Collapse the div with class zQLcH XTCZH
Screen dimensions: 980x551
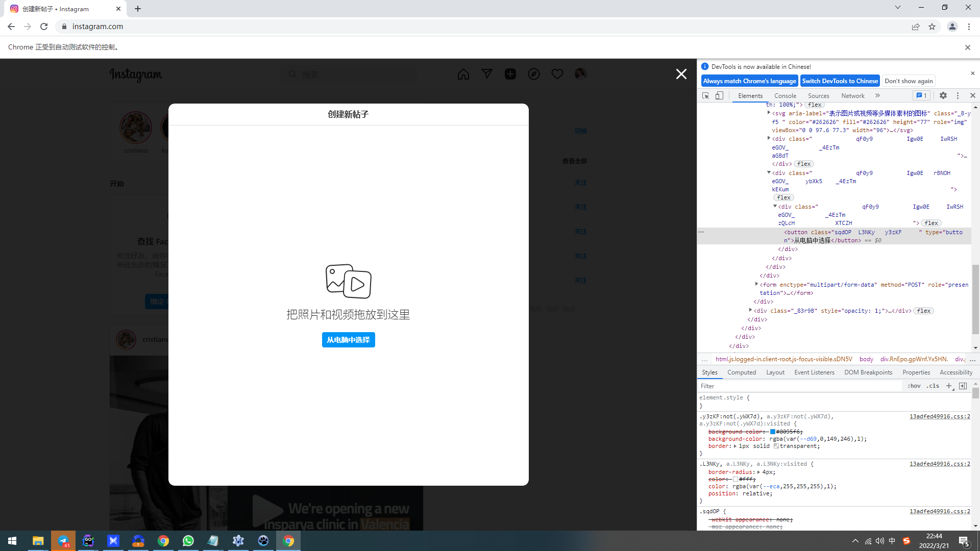point(775,206)
